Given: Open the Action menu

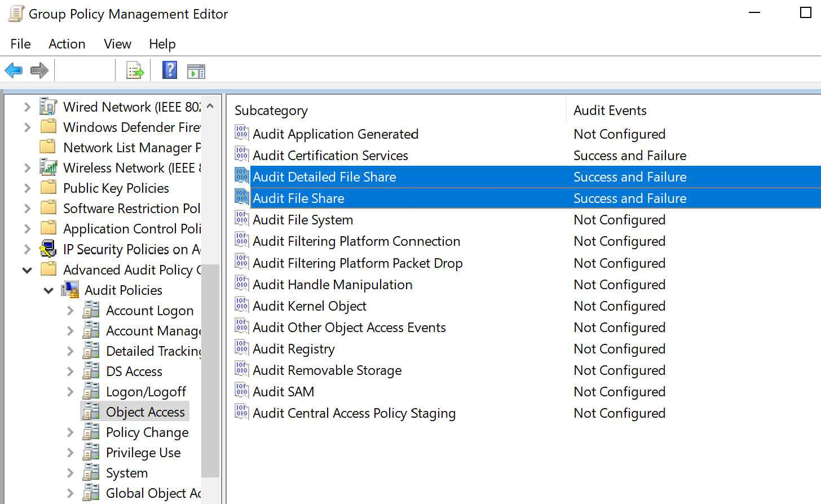Looking at the screenshot, I should (67, 44).
